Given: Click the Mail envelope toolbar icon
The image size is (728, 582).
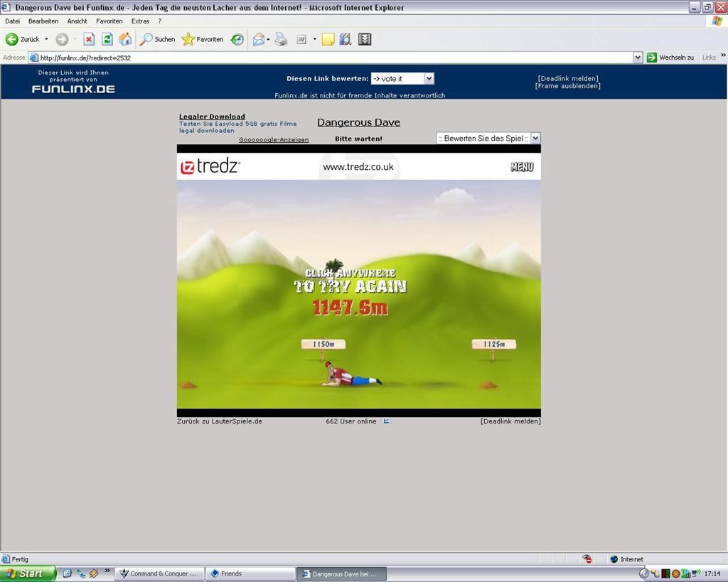Looking at the screenshot, I should pos(259,40).
